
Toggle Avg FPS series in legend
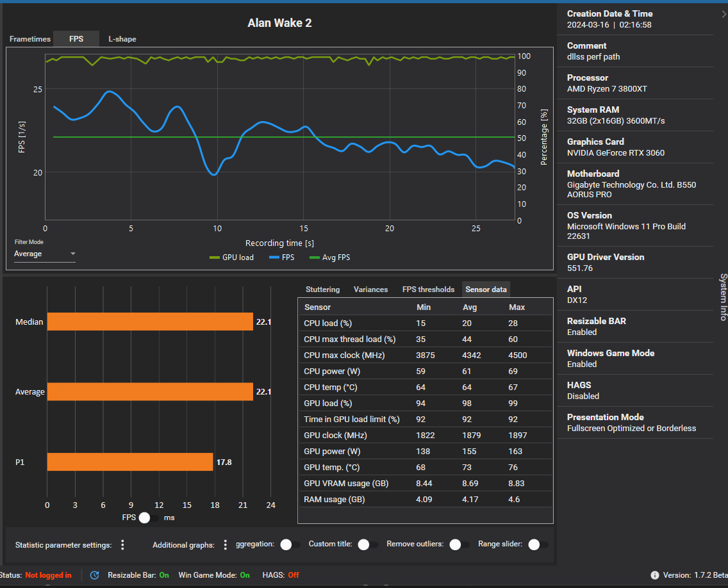[x=329, y=257]
